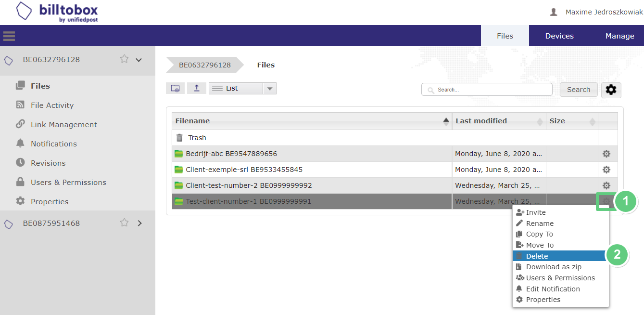Expand the BE0875951468 account chevron
This screenshot has width=644, height=315.
140,223
